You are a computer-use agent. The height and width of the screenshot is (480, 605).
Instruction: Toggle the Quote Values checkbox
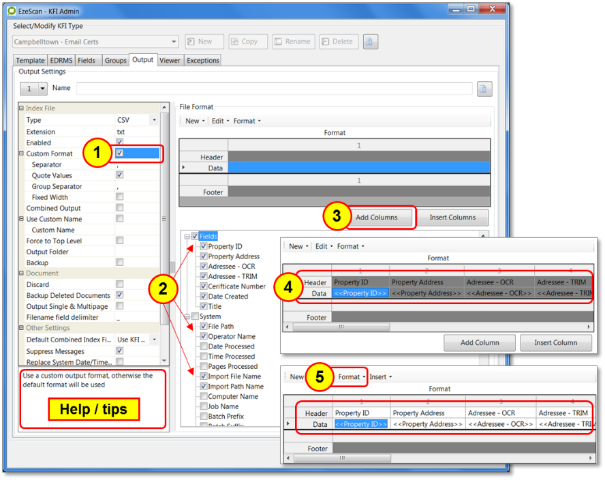[120, 175]
